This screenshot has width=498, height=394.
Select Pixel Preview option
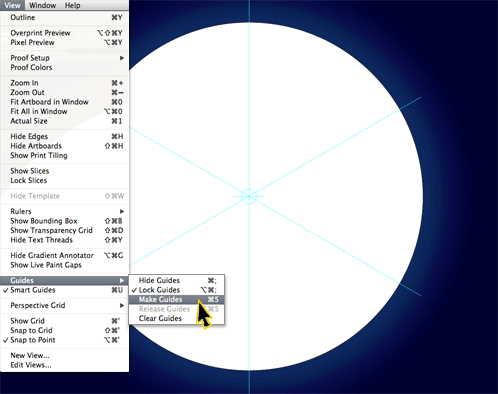[x=64, y=42]
